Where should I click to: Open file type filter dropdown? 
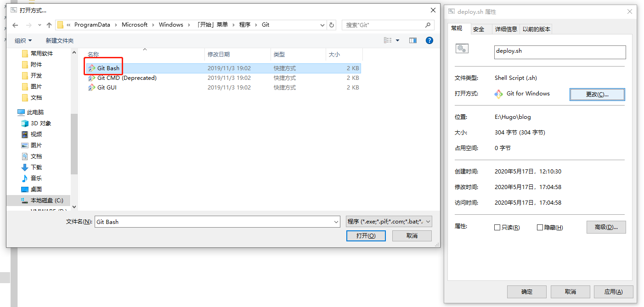tap(389, 222)
